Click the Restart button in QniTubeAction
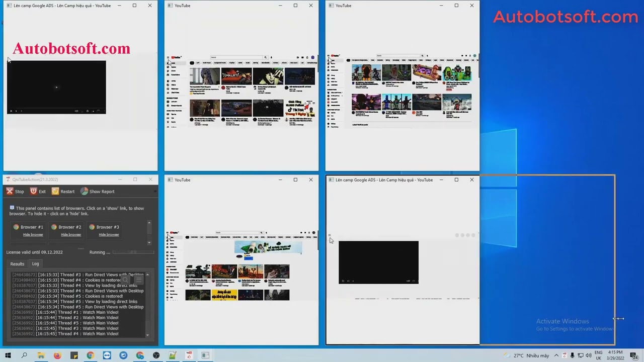This screenshot has height=362, width=644. click(x=63, y=191)
